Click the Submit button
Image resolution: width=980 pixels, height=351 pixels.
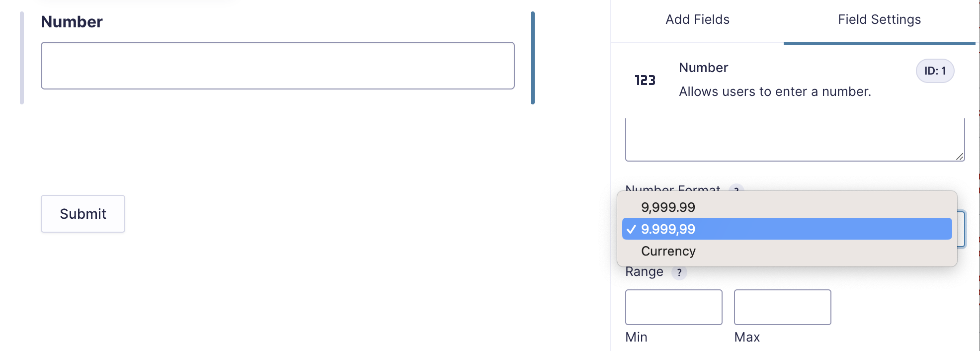(x=82, y=213)
